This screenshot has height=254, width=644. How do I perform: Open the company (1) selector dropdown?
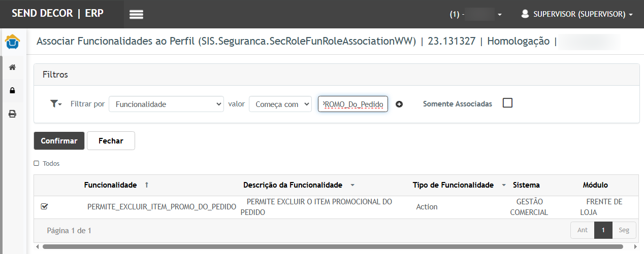click(476, 14)
